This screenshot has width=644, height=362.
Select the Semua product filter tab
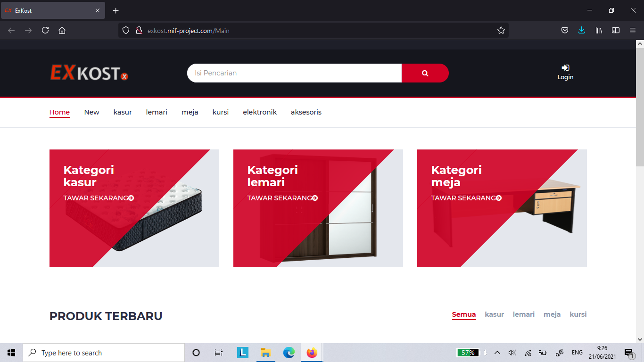coord(463,314)
